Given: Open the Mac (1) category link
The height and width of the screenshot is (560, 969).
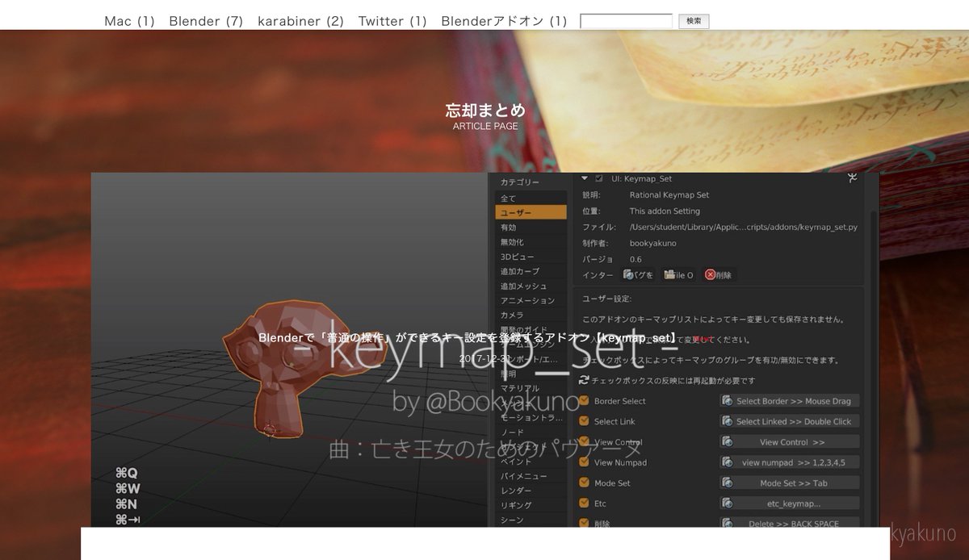Looking at the screenshot, I should click(x=129, y=21).
